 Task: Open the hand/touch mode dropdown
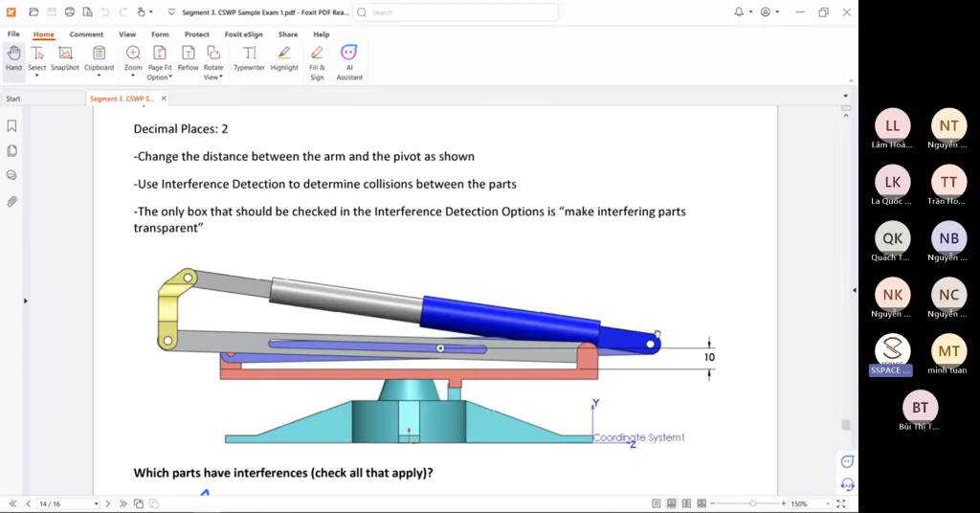click(x=150, y=11)
